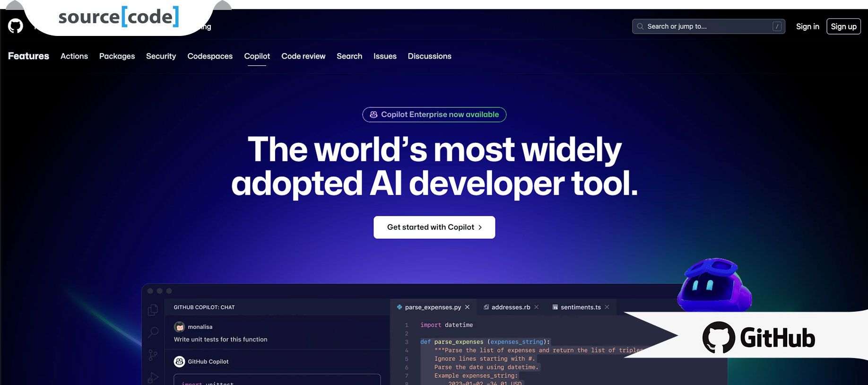Open the Features heading link

click(28, 56)
